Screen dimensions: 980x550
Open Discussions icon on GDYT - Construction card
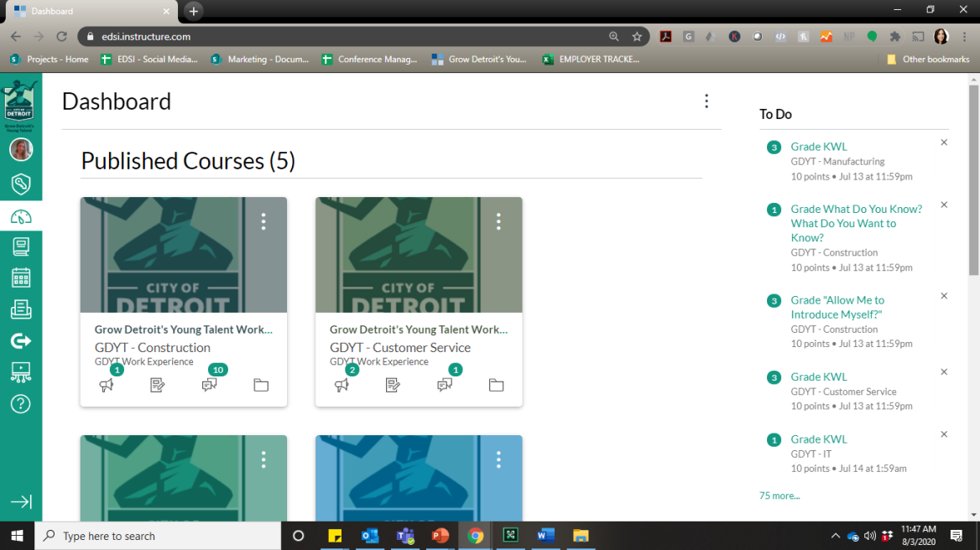point(210,385)
